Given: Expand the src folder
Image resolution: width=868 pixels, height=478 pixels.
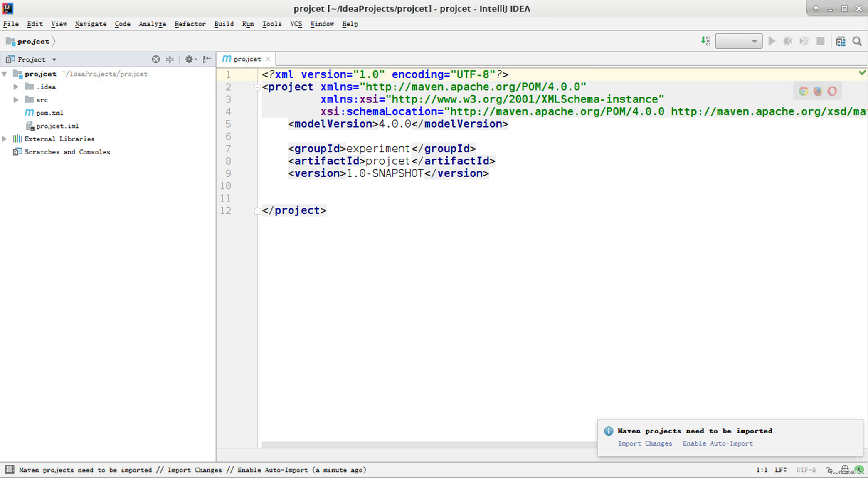Looking at the screenshot, I should [x=16, y=100].
